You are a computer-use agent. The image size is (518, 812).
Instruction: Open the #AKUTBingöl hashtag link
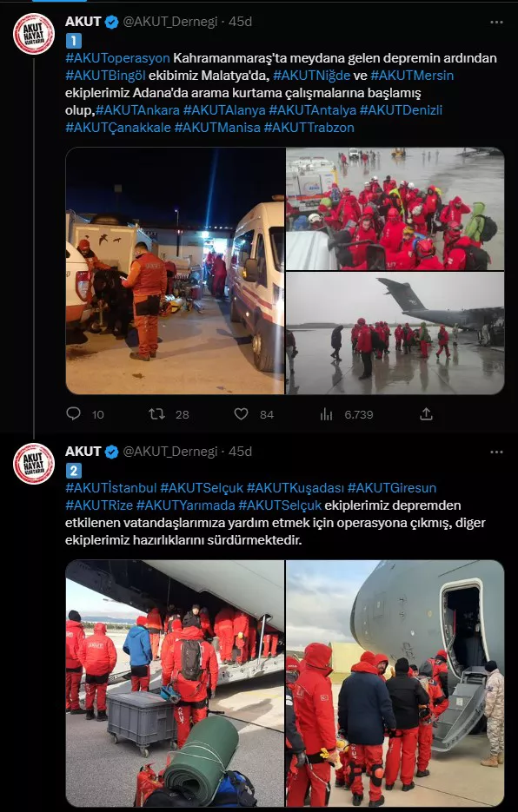point(105,76)
